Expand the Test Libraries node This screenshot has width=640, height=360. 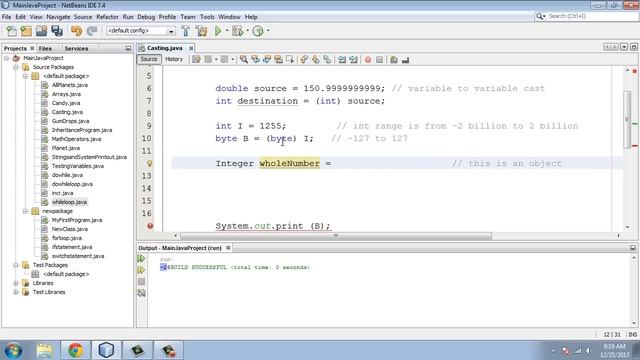(x=16, y=292)
